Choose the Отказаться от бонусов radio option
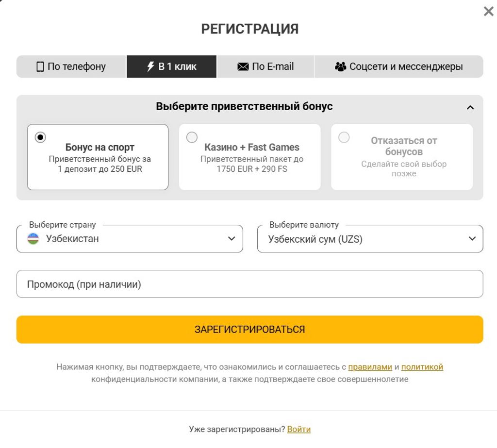The image size is (497, 448). coord(344,137)
